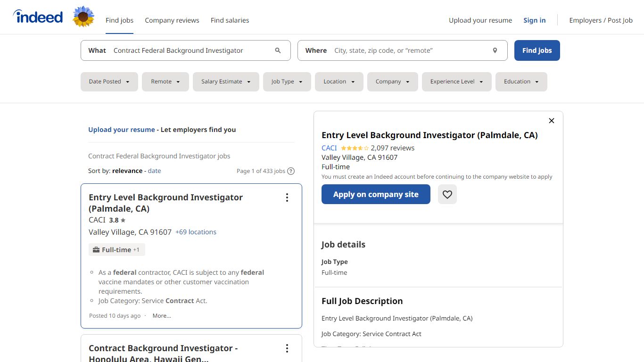
Task: Click Sign in
Action: point(535,20)
